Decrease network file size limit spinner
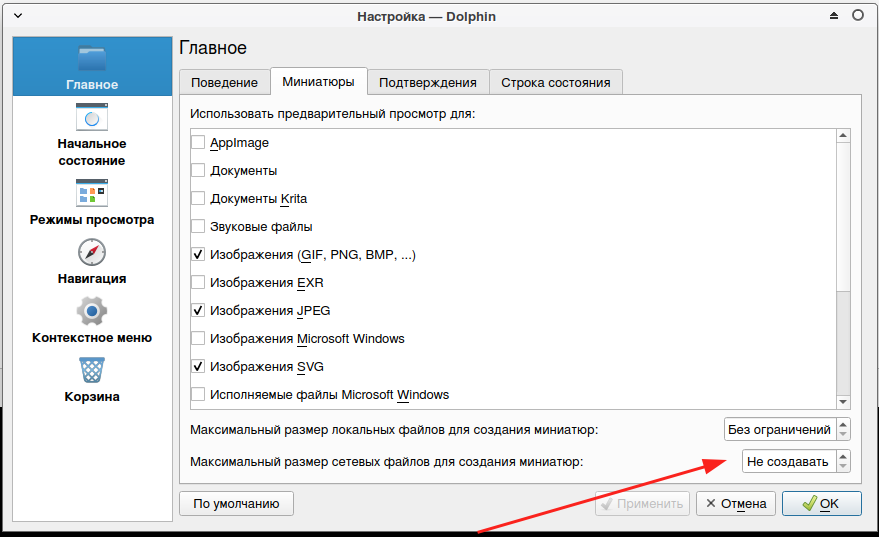879x537 pixels. [843, 466]
